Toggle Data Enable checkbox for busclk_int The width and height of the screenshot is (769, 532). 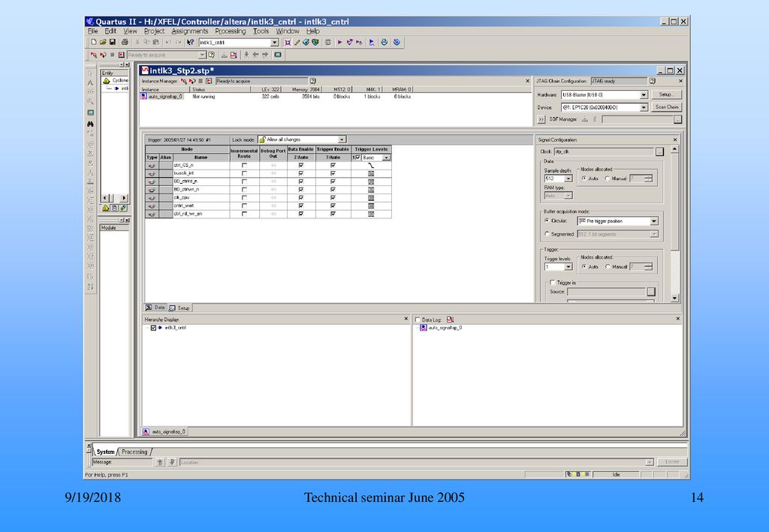(x=300, y=173)
